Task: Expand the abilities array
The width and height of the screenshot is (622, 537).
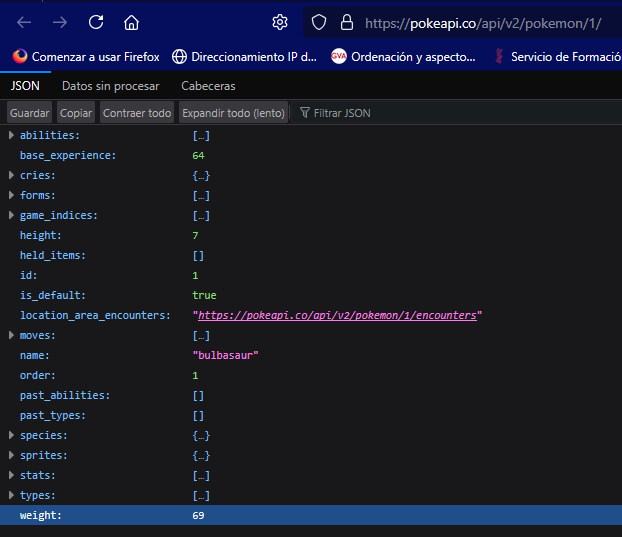Action: 11,135
